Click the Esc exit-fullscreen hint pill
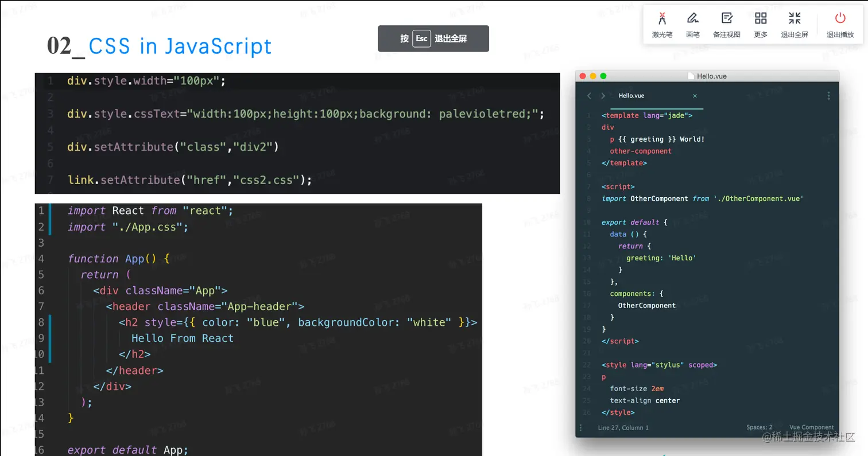Image resolution: width=868 pixels, height=456 pixels. tap(433, 38)
